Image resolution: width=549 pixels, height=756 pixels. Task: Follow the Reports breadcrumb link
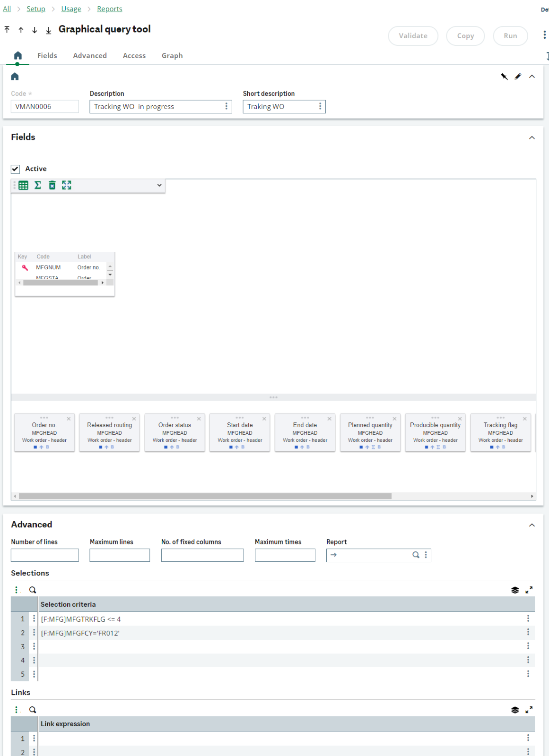(x=110, y=9)
